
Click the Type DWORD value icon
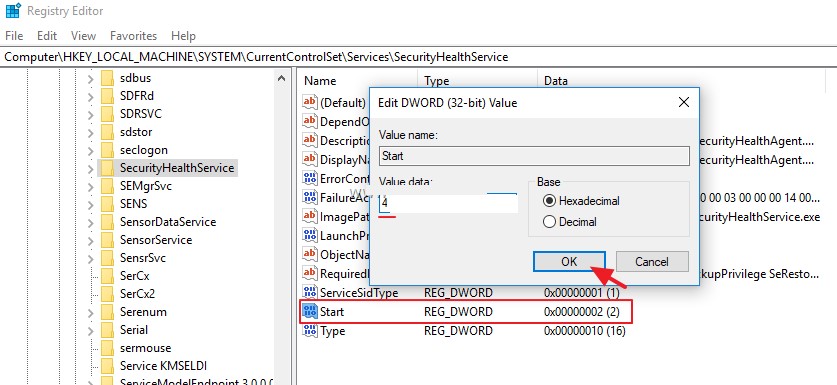310,331
